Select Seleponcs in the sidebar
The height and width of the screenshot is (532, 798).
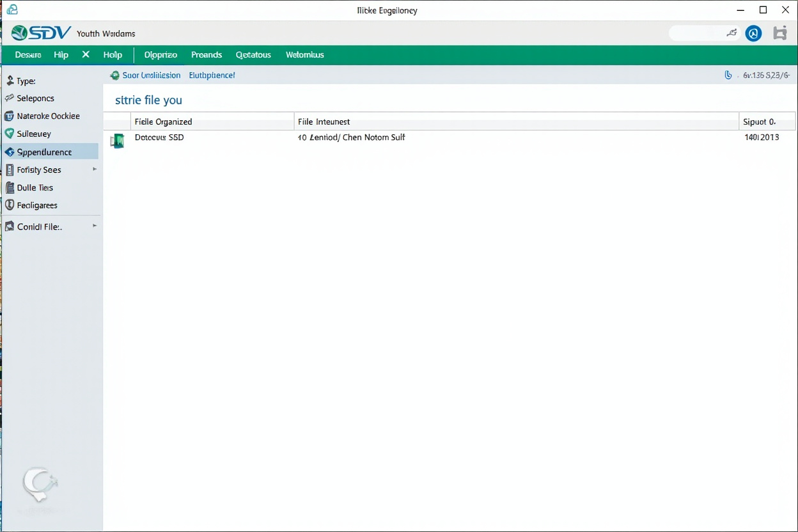36,98
